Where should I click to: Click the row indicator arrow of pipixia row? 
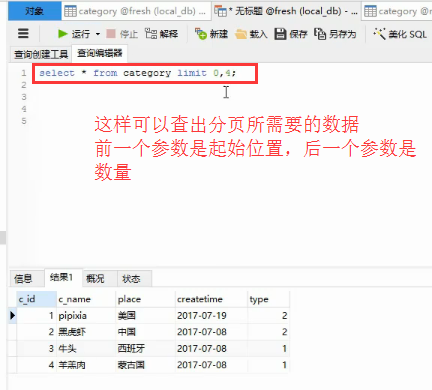[12, 315]
